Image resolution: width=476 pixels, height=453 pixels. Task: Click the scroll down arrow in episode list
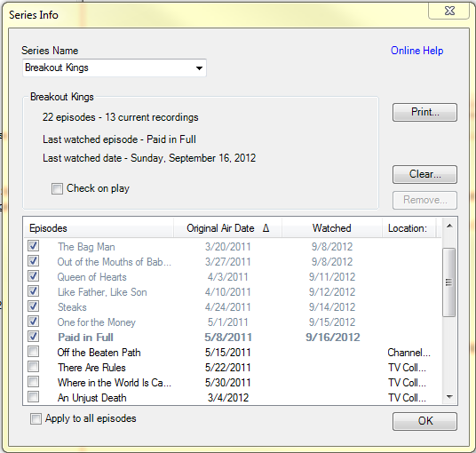pyautogui.click(x=449, y=396)
